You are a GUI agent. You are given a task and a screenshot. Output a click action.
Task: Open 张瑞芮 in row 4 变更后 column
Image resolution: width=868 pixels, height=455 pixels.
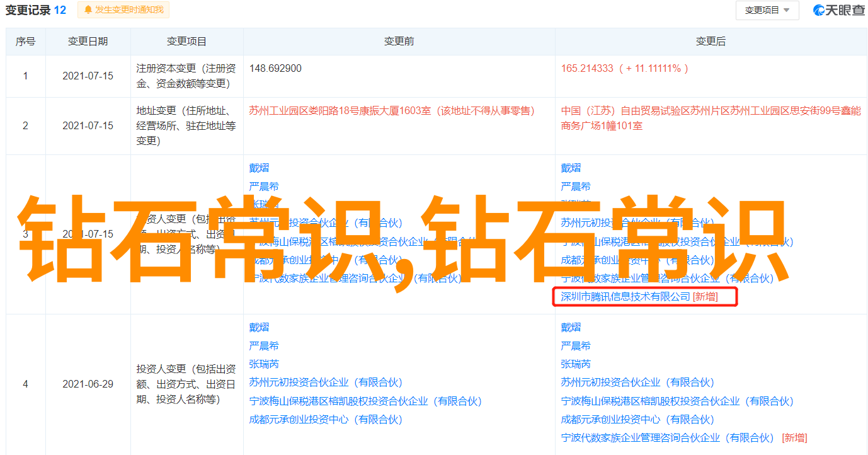coord(576,364)
